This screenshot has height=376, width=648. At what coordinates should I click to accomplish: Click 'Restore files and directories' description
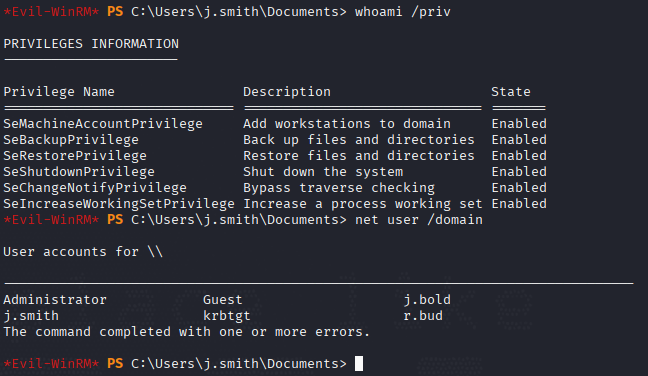(x=359, y=156)
